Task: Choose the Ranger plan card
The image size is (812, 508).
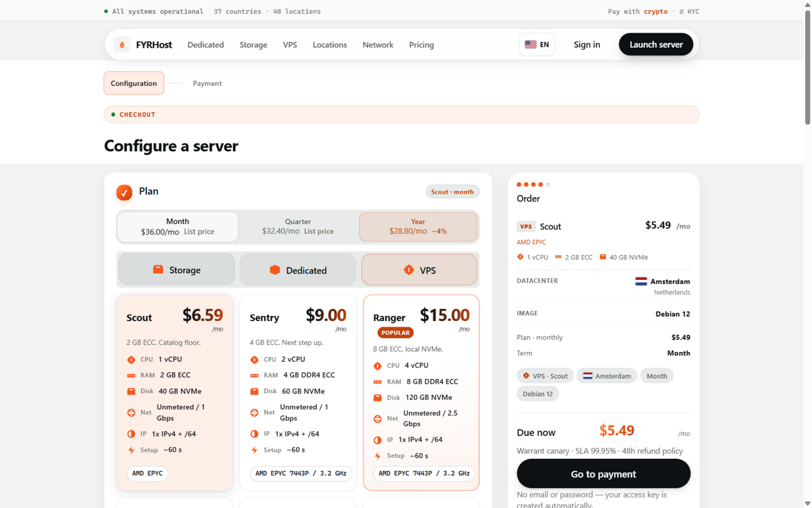Action: (421, 392)
